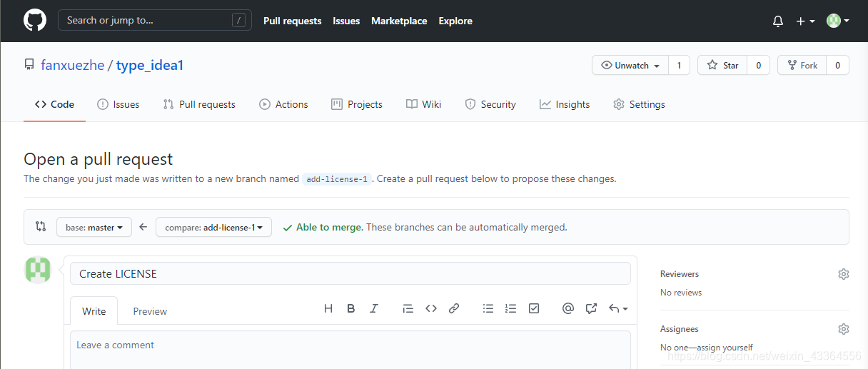The width and height of the screenshot is (868, 369).
Task: Open the plus create-new menu
Action: click(805, 21)
